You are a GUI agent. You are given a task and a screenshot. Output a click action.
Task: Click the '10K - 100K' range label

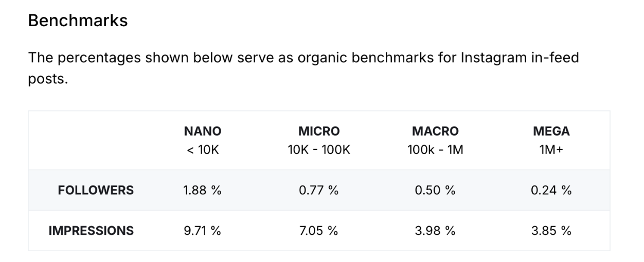(x=319, y=151)
